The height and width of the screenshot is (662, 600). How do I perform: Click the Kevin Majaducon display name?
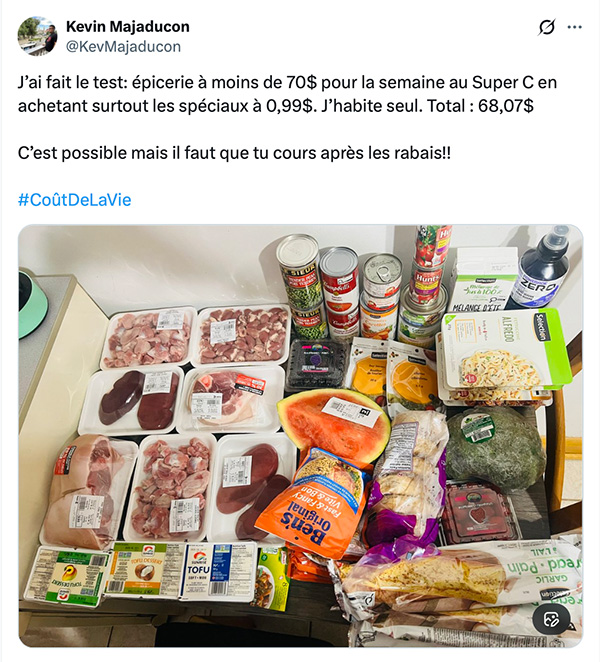[128, 27]
